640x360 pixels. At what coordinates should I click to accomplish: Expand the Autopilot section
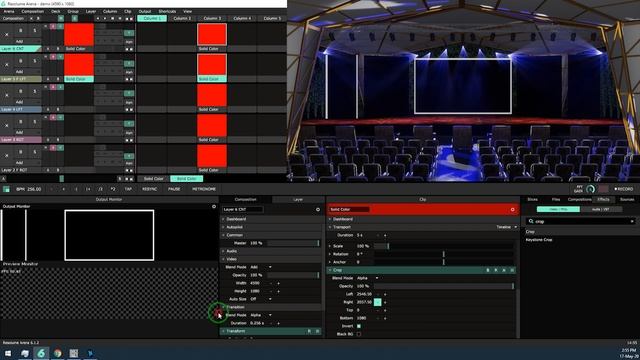(x=224, y=227)
